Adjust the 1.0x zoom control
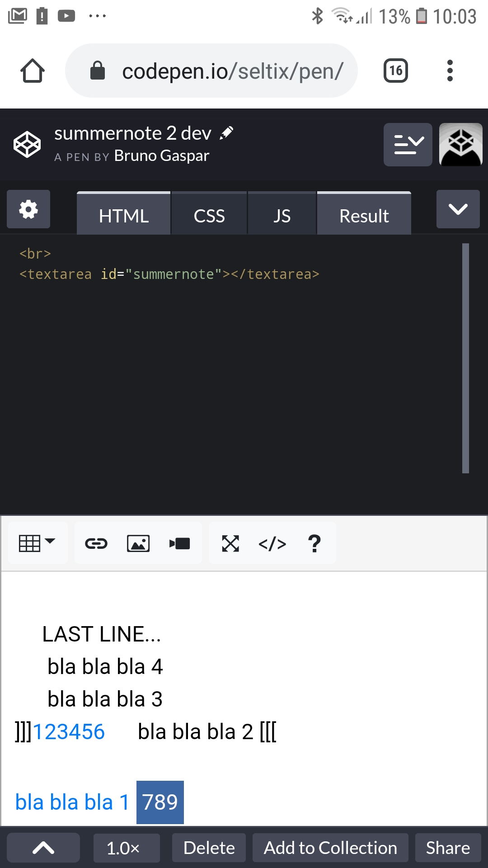This screenshot has height=868, width=488. 126,848
